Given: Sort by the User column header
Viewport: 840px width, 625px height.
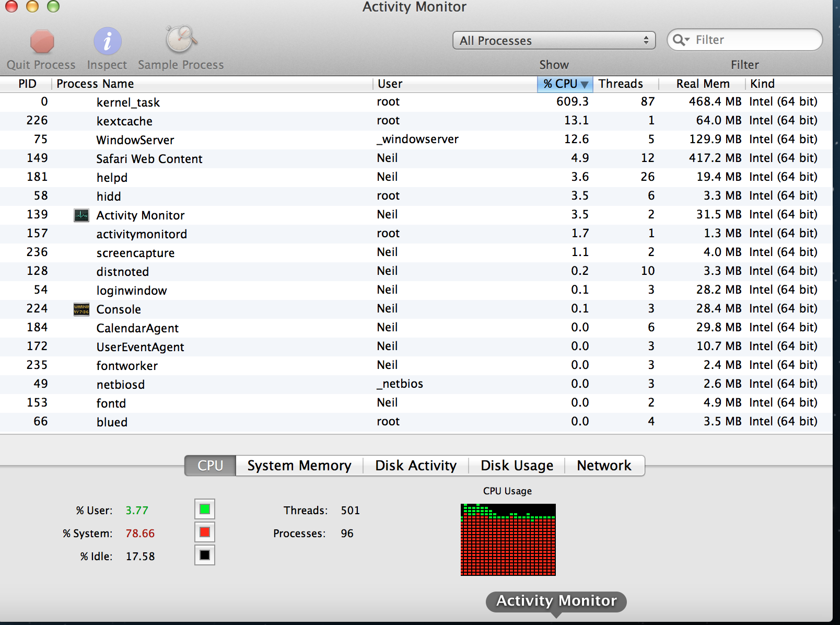Looking at the screenshot, I should point(455,84).
